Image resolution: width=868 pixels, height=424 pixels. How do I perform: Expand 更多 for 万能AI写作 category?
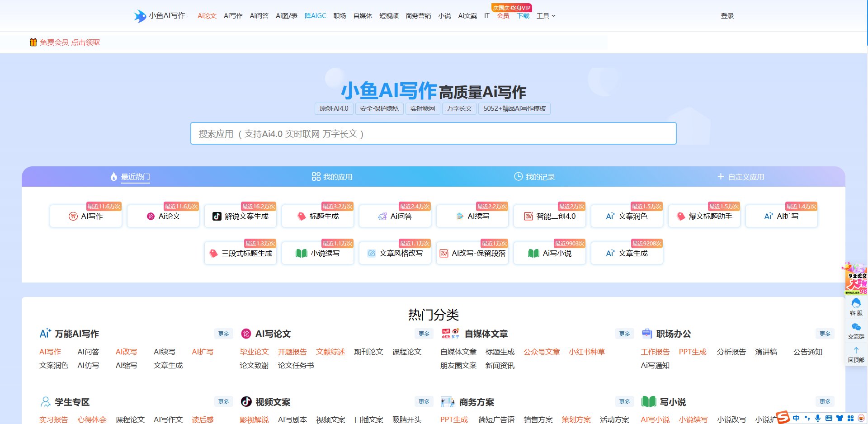pyautogui.click(x=223, y=334)
